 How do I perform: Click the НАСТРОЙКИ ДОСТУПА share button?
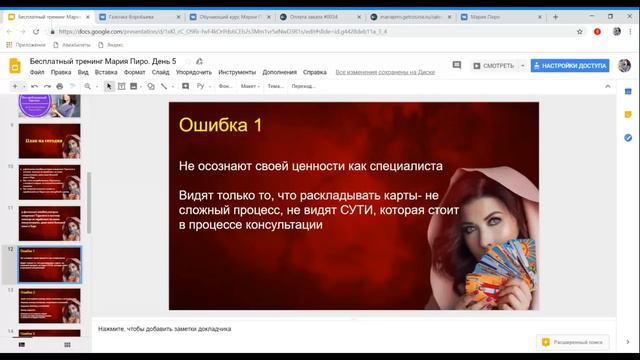pos(570,66)
